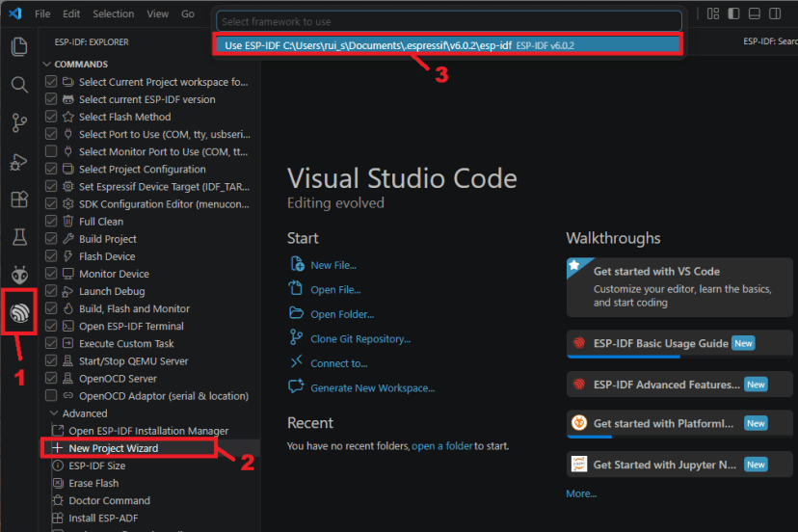Screen dimensions: 798x532
Task: Open ESP-IDF Basic Usage Guide walkthrough
Action: point(678,343)
